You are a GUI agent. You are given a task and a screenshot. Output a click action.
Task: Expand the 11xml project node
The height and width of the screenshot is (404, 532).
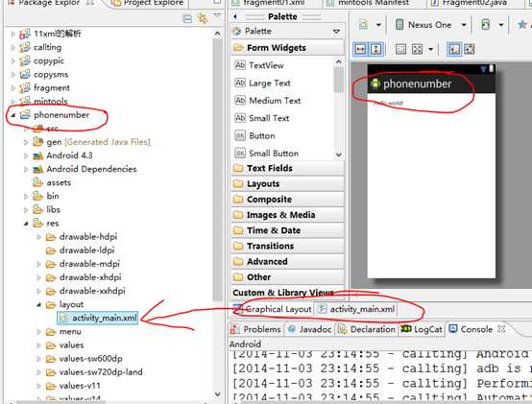pos(12,34)
